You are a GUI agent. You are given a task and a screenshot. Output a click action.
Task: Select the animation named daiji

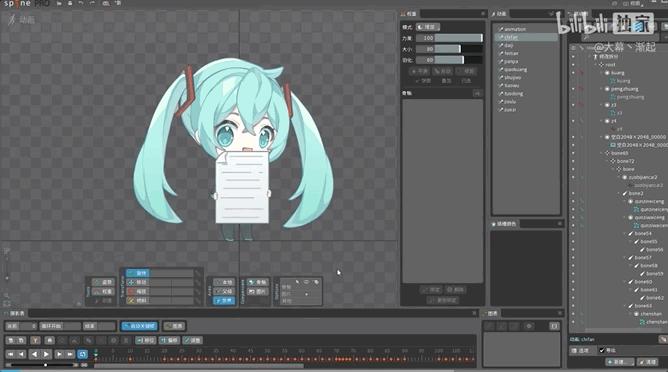tap(509, 45)
